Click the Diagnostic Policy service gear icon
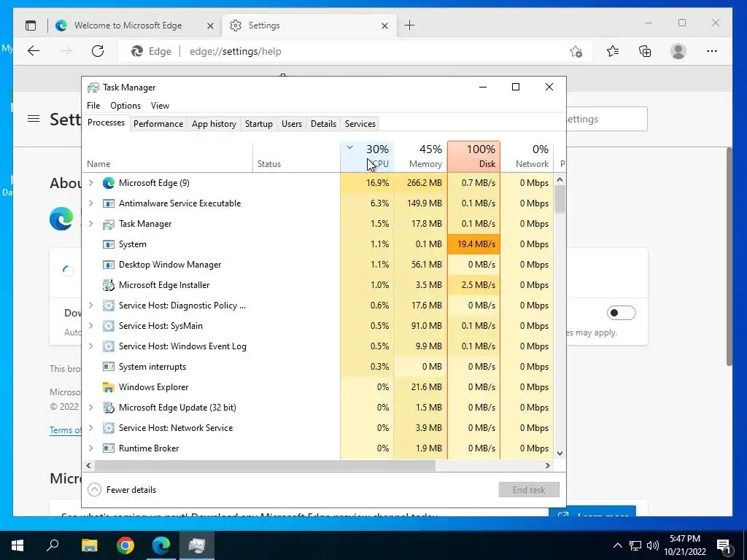This screenshot has width=747, height=560. (109, 306)
